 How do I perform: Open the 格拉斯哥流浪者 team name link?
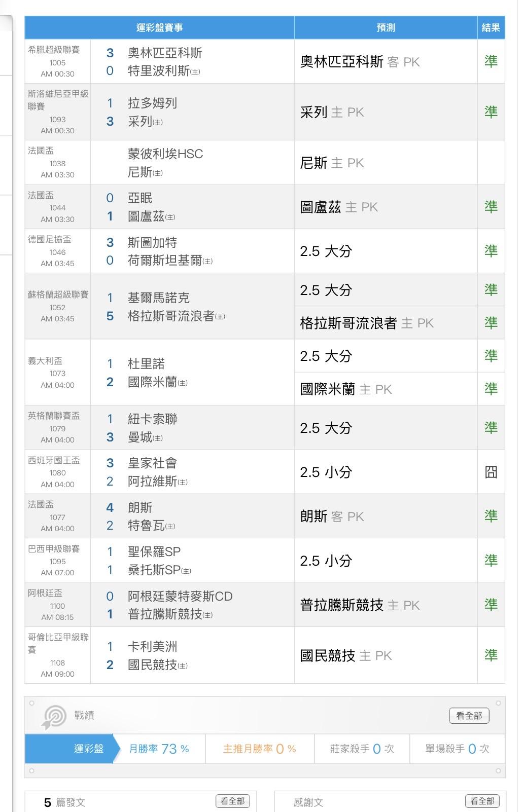171,316
